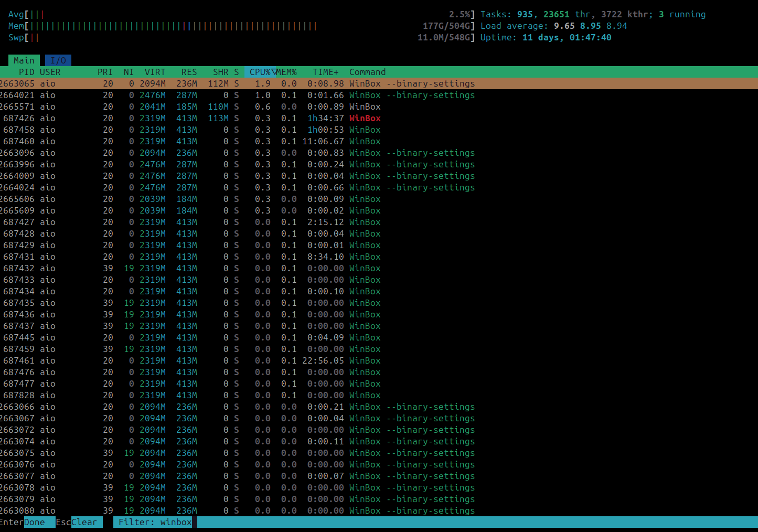
Task: Highlight process with PID 2663067
Action: tap(379, 418)
